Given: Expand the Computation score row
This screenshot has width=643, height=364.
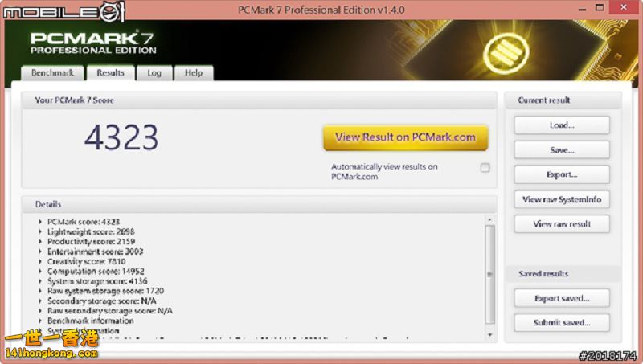Looking at the screenshot, I should click(40, 272).
